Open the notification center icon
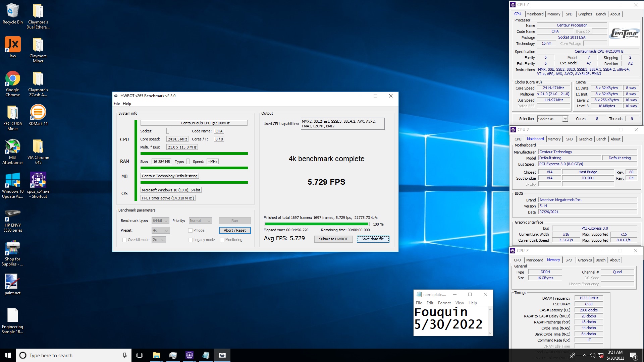644x362 pixels. coord(634,355)
